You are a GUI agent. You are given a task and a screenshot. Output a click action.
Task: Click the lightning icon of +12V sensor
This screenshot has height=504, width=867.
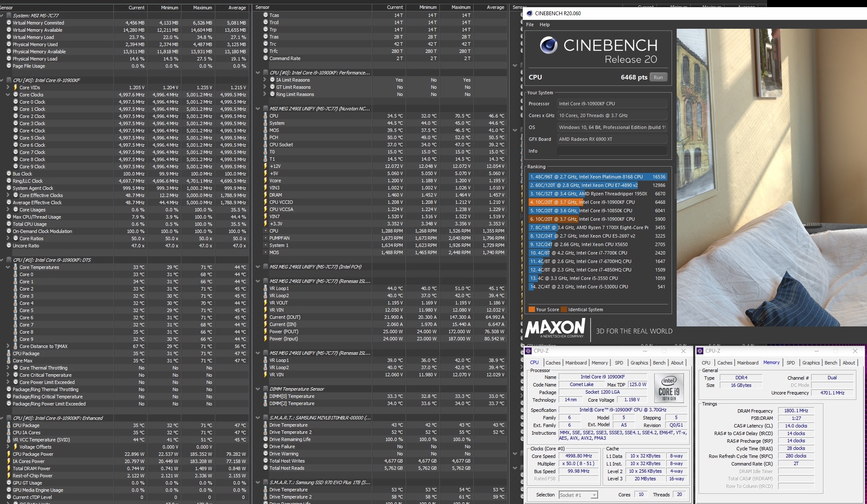point(266,166)
